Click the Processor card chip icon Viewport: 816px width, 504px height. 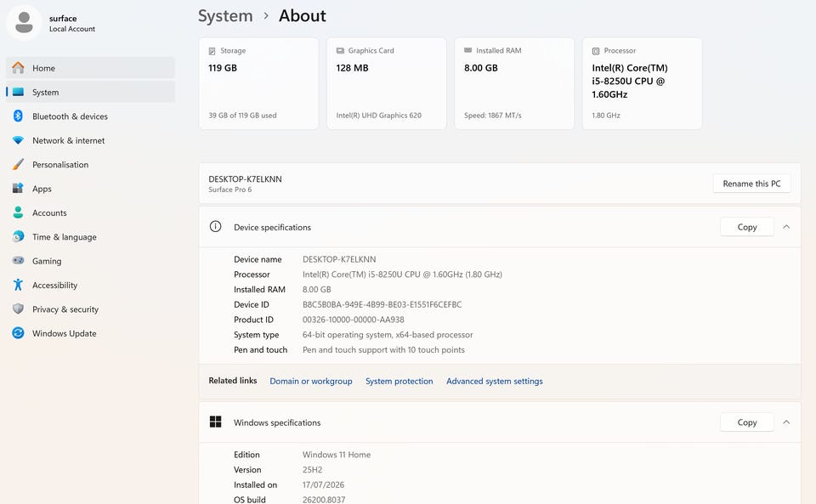596,51
